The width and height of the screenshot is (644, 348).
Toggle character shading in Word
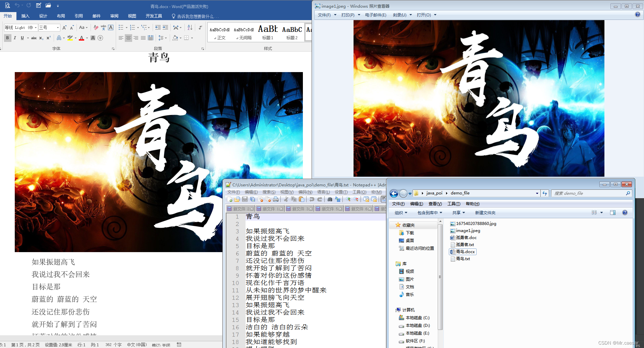click(93, 38)
